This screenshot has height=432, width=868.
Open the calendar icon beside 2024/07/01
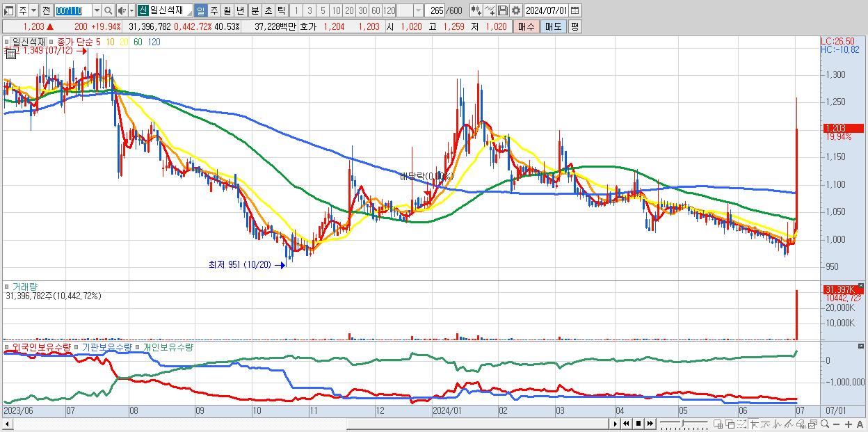click(x=574, y=10)
